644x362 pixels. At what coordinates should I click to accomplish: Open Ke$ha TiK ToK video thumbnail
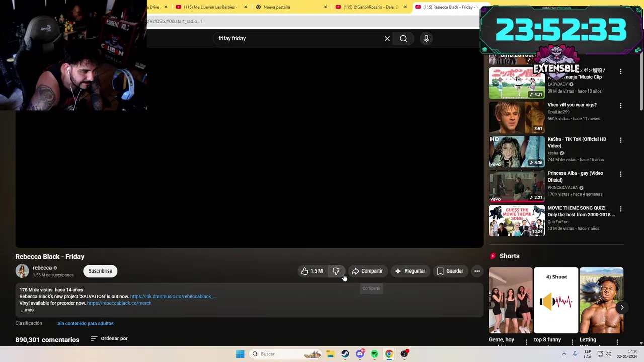click(x=517, y=151)
